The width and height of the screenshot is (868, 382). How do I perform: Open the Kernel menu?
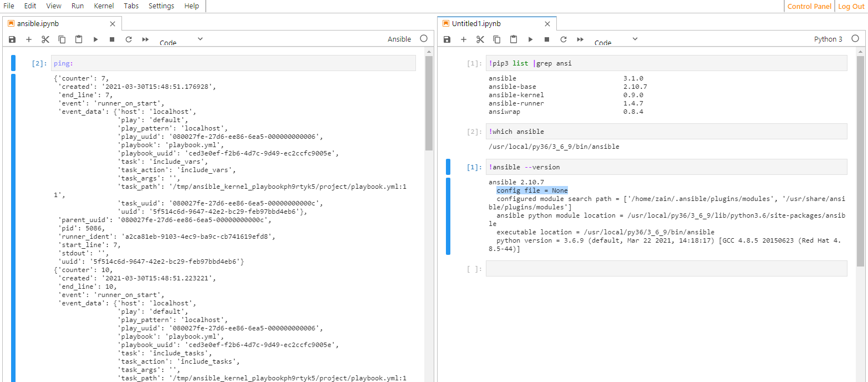point(104,6)
